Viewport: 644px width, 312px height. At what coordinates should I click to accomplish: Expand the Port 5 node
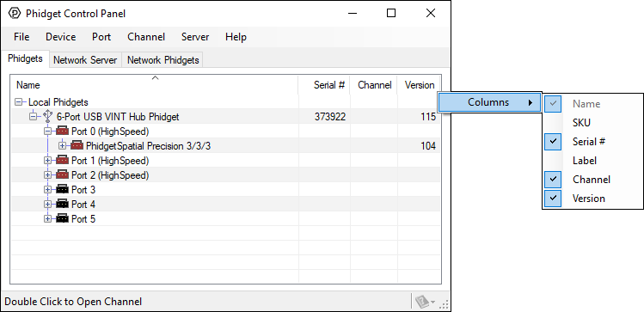pos(47,219)
